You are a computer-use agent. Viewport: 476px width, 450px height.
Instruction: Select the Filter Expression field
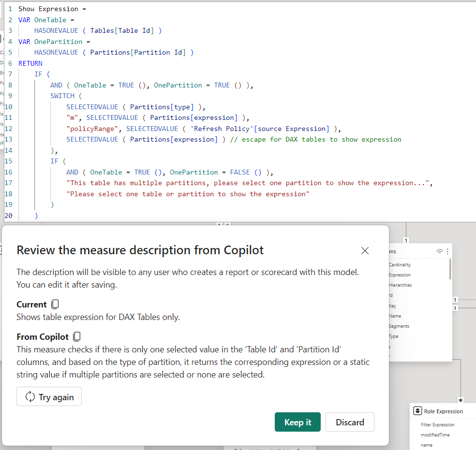[437, 424]
